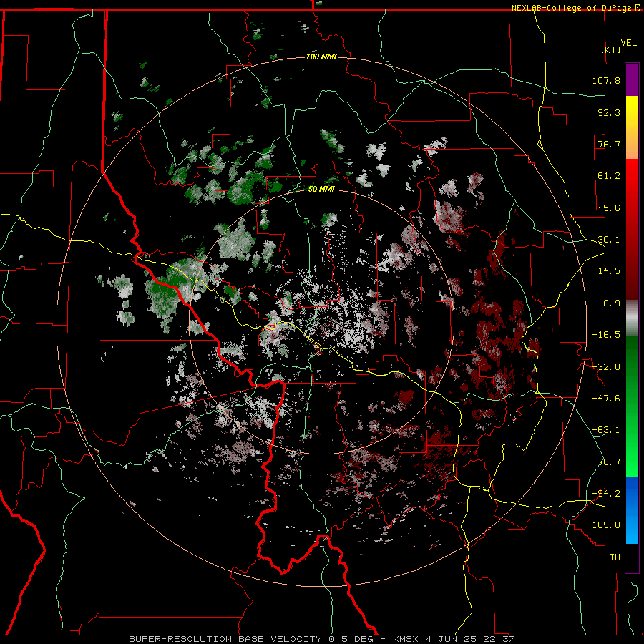Click the -94.2 legend value
The width and height of the screenshot is (644, 644).
(606, 494)
